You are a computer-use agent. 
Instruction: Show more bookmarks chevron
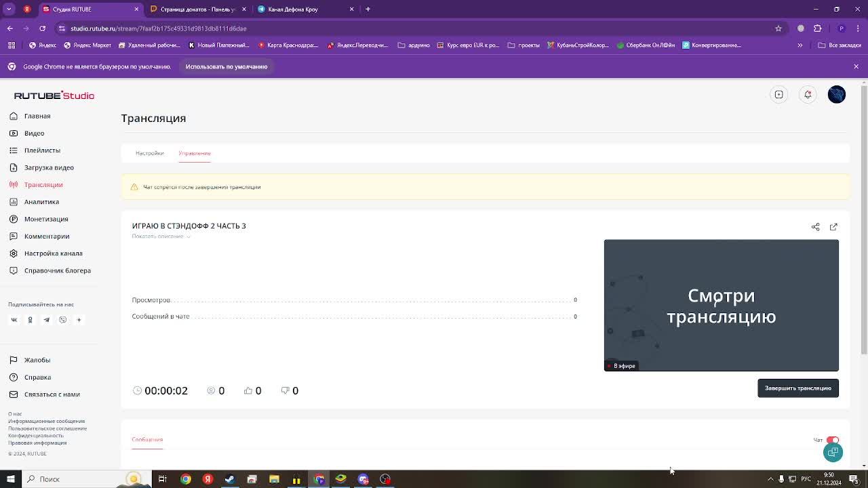click(x=800, y=45)
